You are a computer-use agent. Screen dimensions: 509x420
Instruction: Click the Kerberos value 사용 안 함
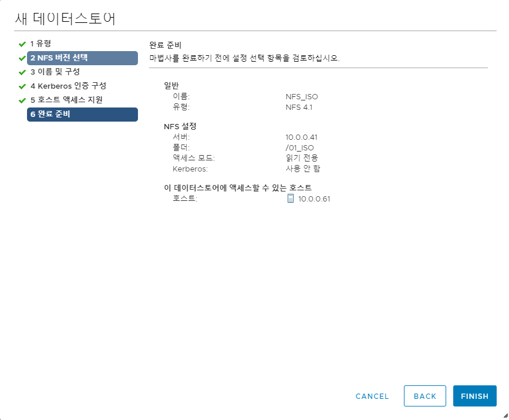coord(303,169)
